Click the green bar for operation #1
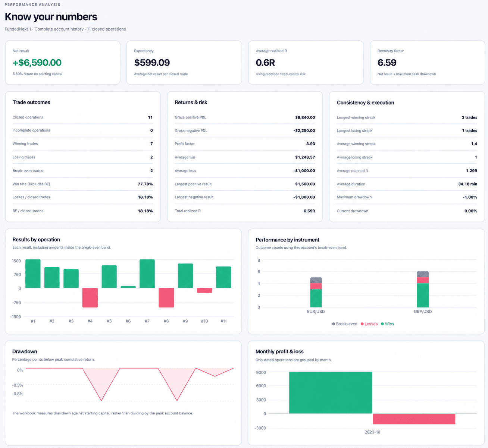 tap(33, 274)
